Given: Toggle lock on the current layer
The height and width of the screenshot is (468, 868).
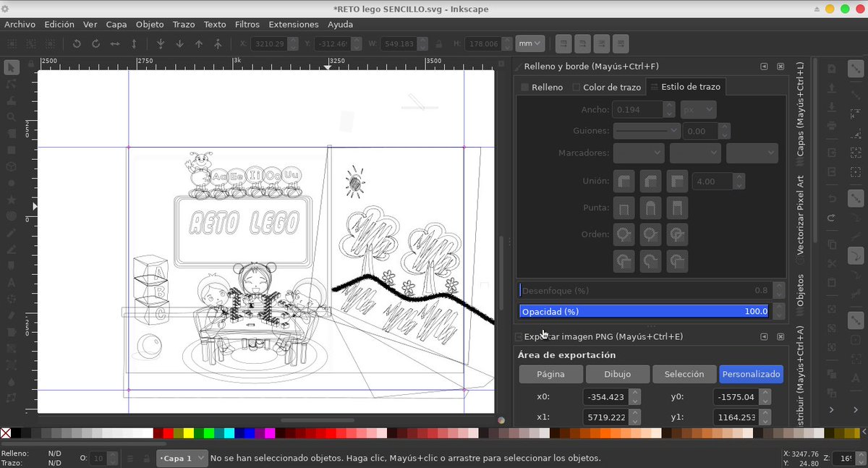Looking at the screenshot, I should pyautogui.click(x=146, y=459).
